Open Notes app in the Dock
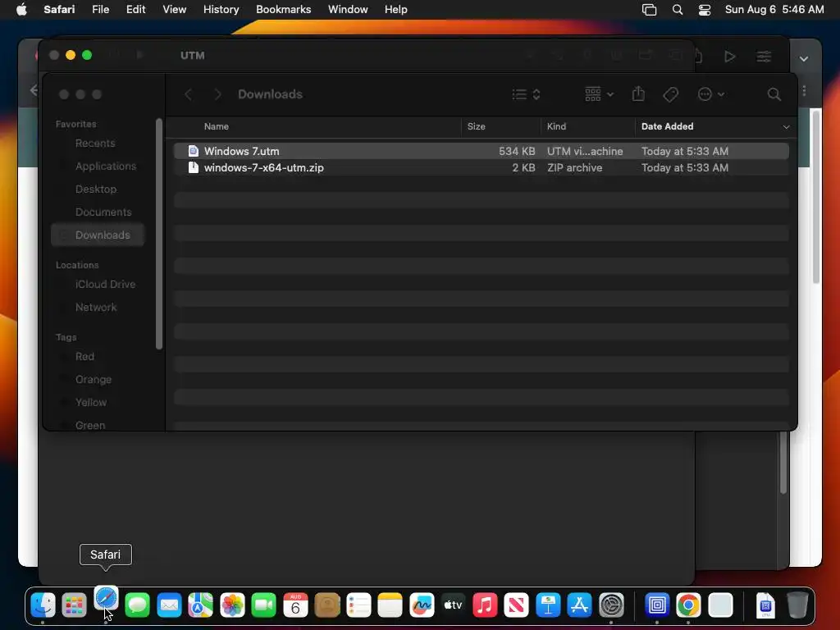The height and width of the screenshot is (630, 840). [390, 605]
